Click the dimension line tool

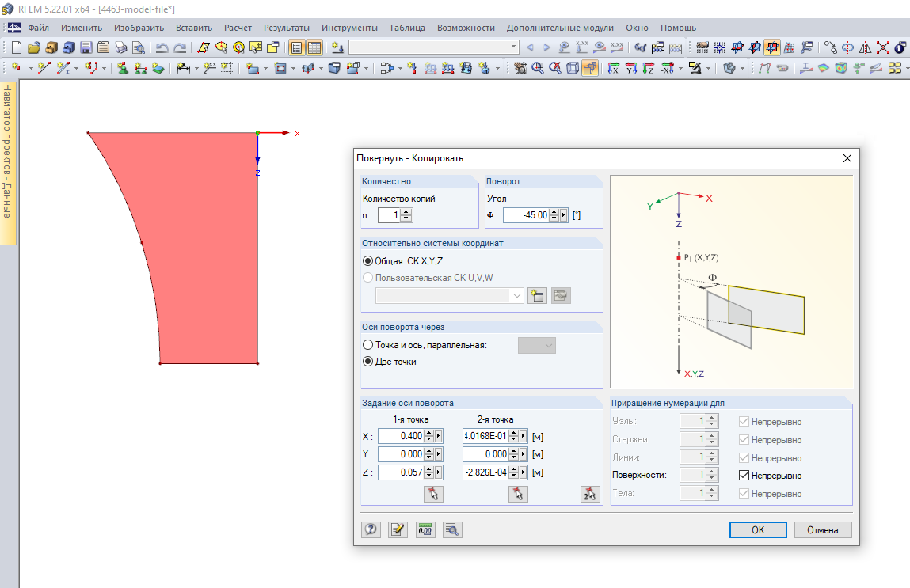tap(184, 68)
